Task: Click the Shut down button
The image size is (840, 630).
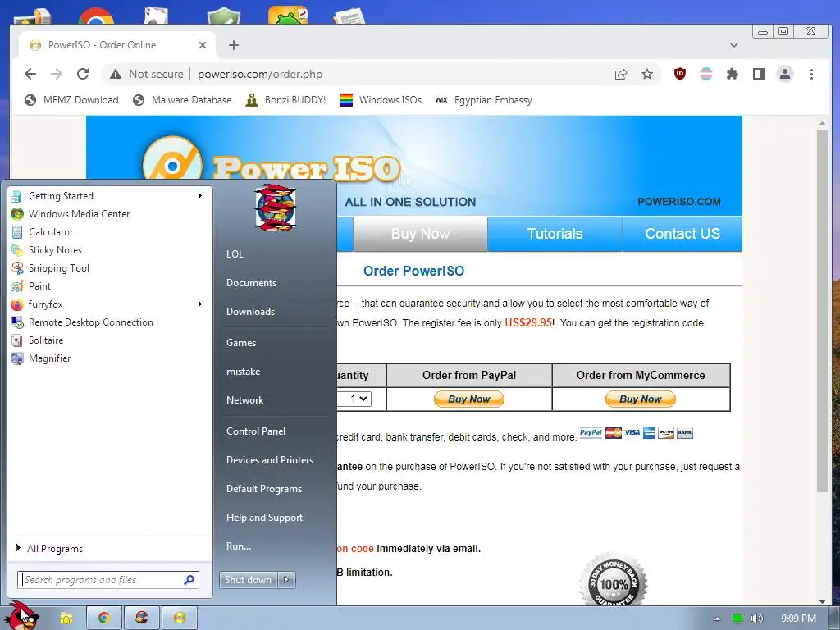Action: (248, 580)
